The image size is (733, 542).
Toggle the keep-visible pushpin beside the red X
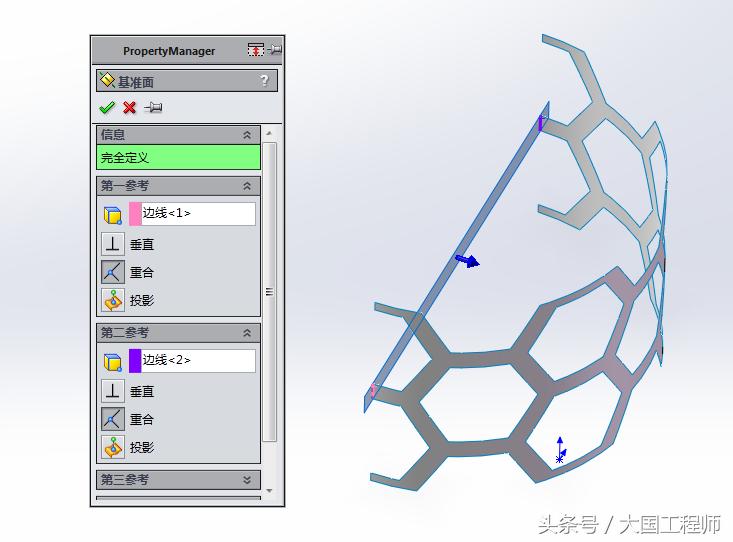pos(153,108)
